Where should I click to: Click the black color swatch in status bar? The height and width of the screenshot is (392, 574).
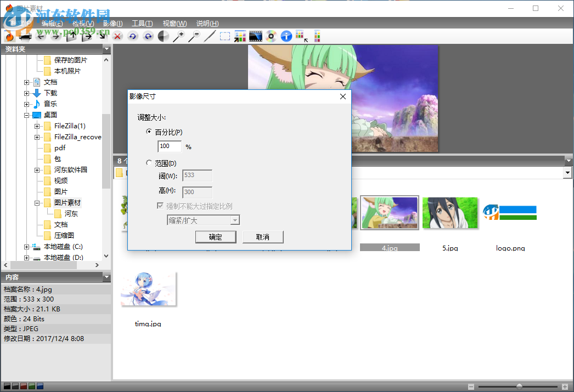(x=7, y=386)
